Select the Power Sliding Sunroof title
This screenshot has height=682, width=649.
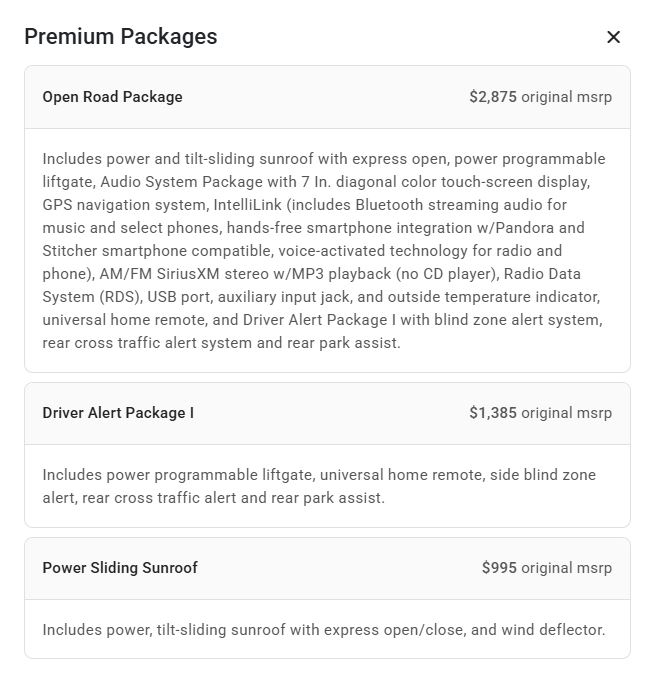pos(120,568)
